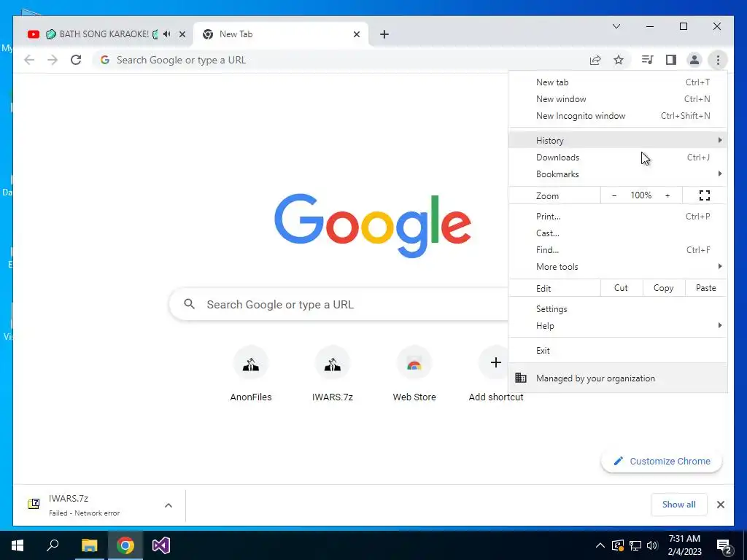Screen dimensions: 747x560
Task: Close the BATH SONG KARAOKE tab
Action: coord(182,34)
